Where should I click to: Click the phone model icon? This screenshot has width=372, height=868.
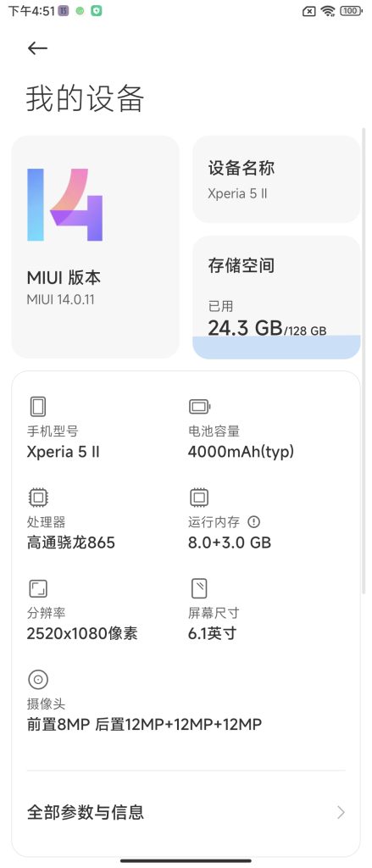click(x=38, y=407)
